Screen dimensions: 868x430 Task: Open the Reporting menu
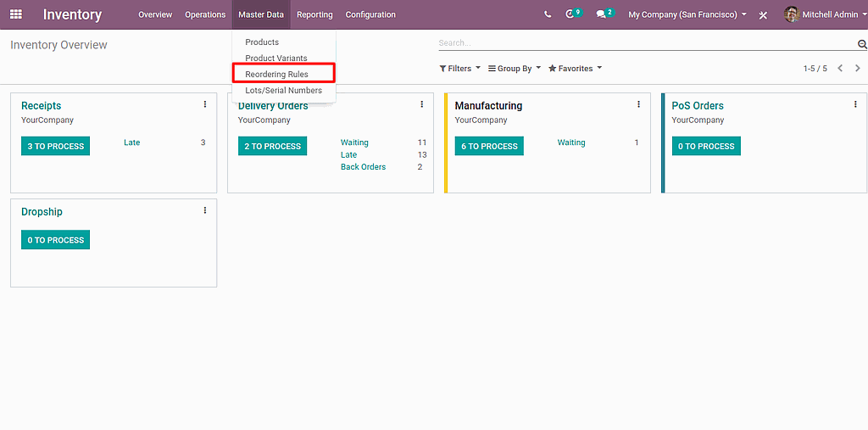tap(314, 14)
